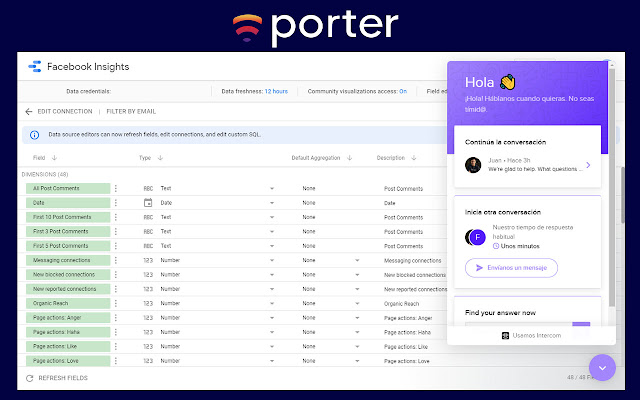The width and height of the screenshot is (640, 400).
Task: Click Juan's avatar in chat widget
Action: 473,165
